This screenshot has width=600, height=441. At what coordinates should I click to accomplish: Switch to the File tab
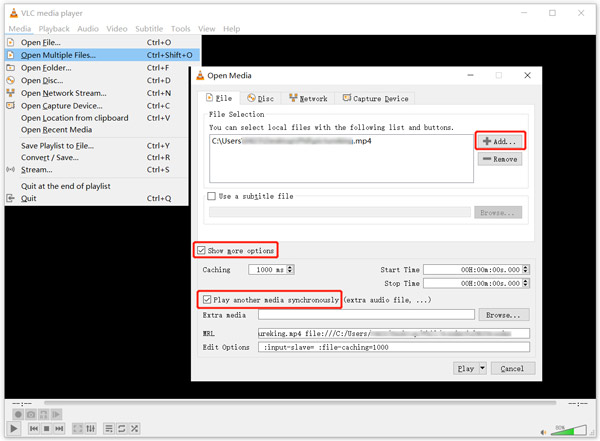pos(219,98)
